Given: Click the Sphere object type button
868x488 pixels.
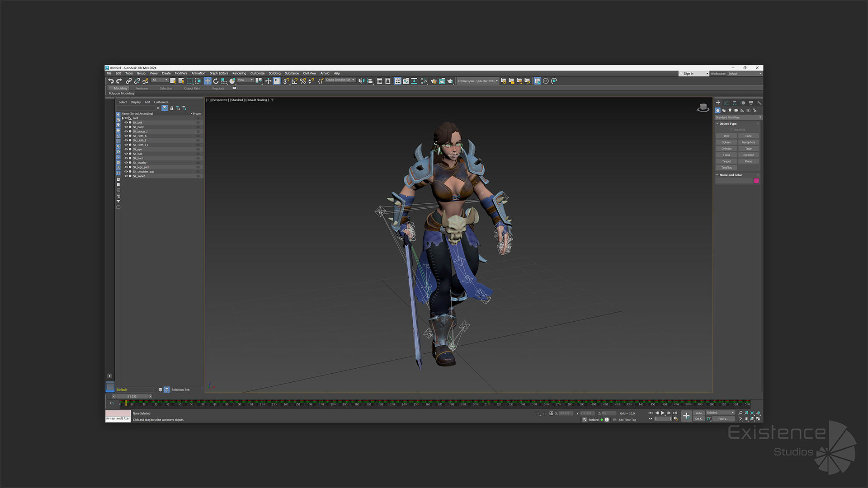Looking at the screenshot, I should (726, 142).
